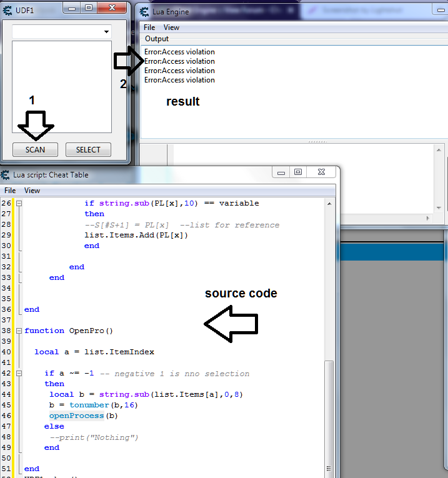Click the splitter grip below Output pane
Viewport: 448px width, 478px height.
317,142
